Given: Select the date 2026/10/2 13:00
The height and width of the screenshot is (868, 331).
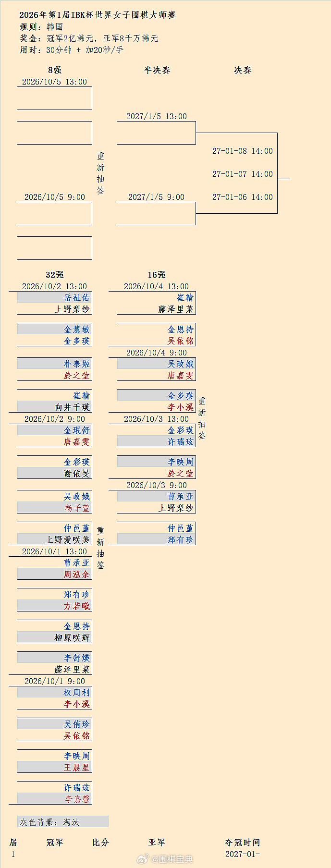Looking at the screenshot, I should [55, 287].
